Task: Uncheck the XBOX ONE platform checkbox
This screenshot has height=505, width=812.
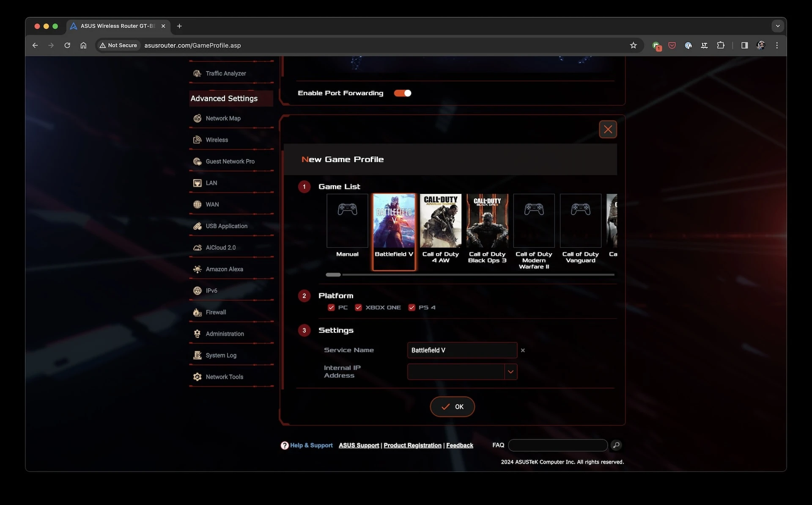Action: click(358, 308)
